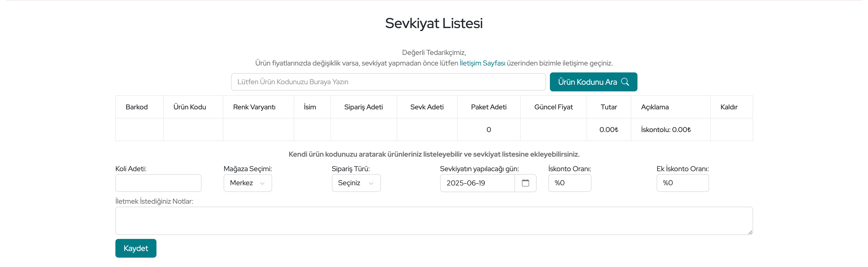Screen dimensions: 868x267
Task: Click the Sipariş Adeti column header
Action: tap(363, 107)
